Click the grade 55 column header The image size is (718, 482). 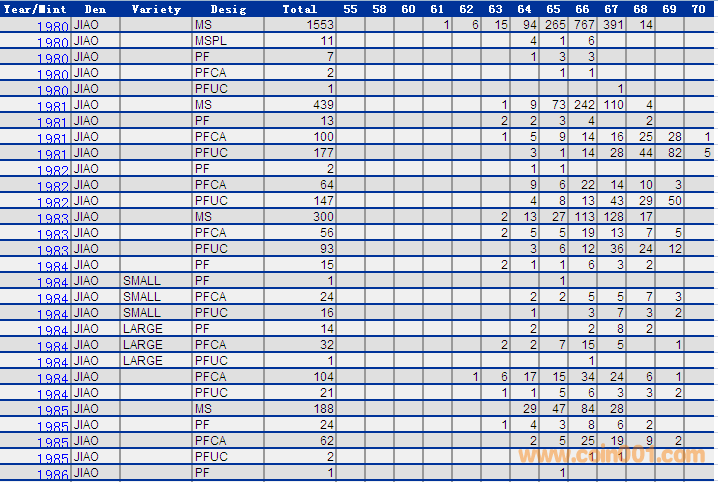[350, 9]
